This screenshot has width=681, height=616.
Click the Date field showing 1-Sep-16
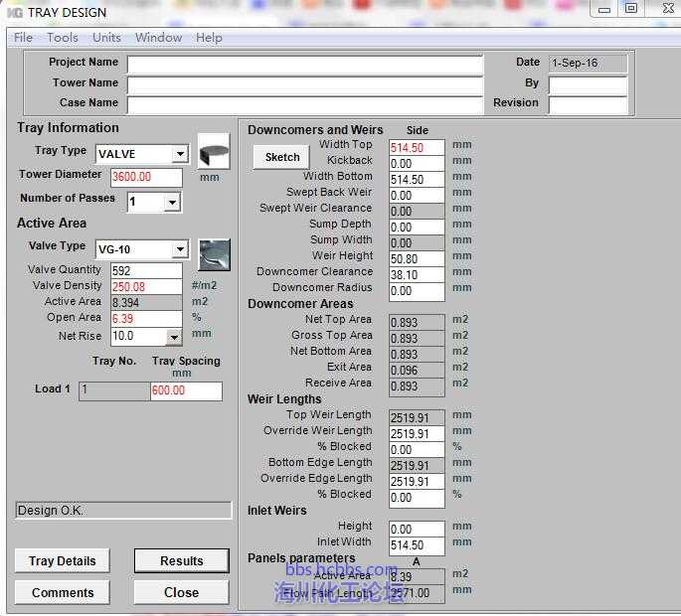589,64
